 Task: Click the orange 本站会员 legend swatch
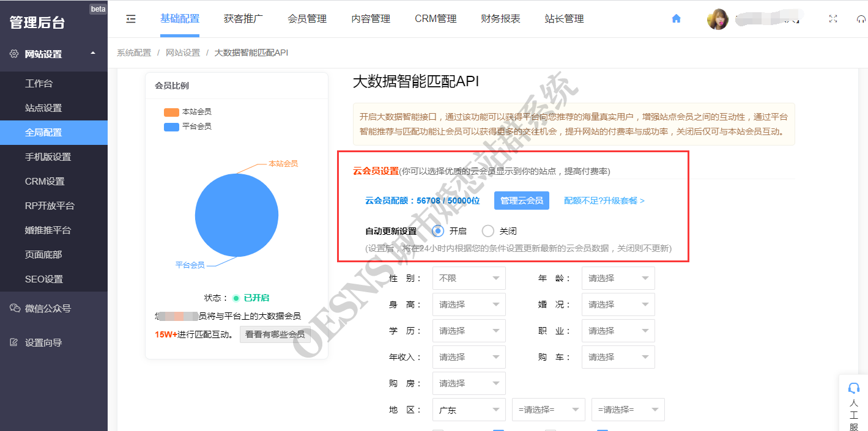point(171,112)
